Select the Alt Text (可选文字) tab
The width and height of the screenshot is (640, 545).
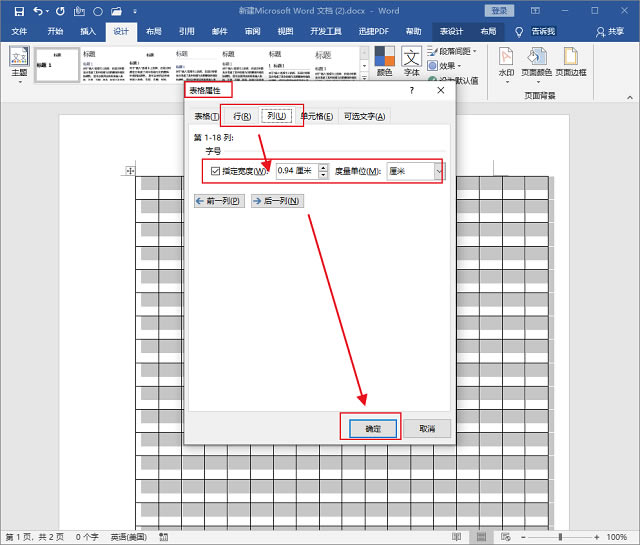coord(364,117)
